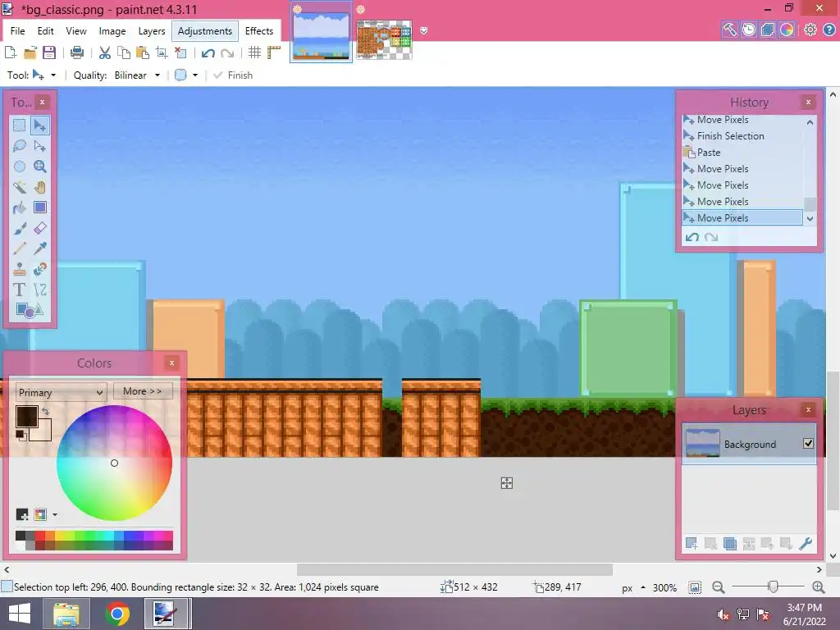Click the Print icon in toolbar

pos(77,52)
